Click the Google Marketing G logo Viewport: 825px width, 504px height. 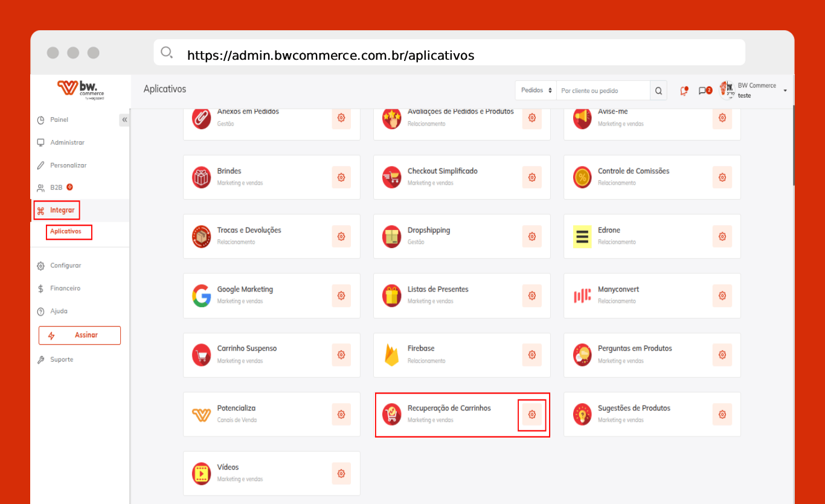point(202,296)
